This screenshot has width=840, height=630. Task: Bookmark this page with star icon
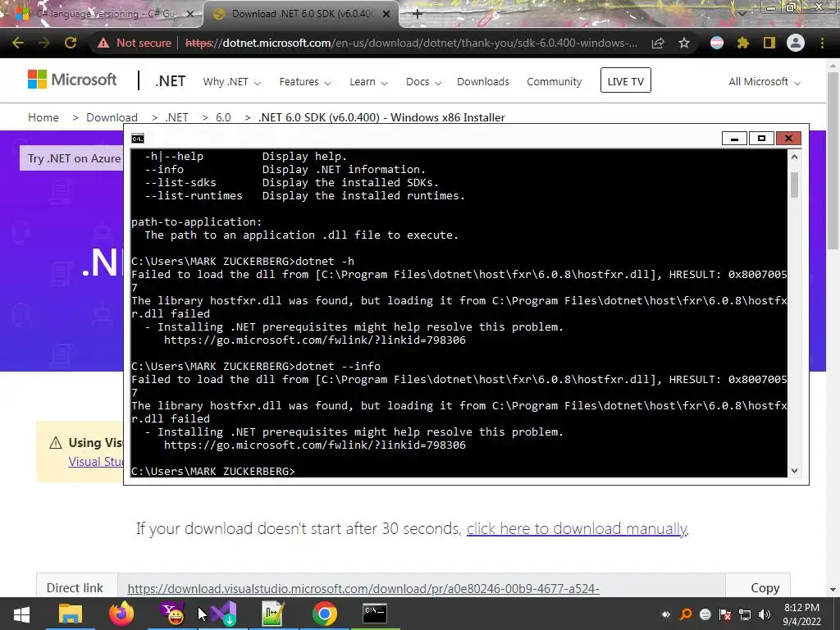click(x=684, y=43)
